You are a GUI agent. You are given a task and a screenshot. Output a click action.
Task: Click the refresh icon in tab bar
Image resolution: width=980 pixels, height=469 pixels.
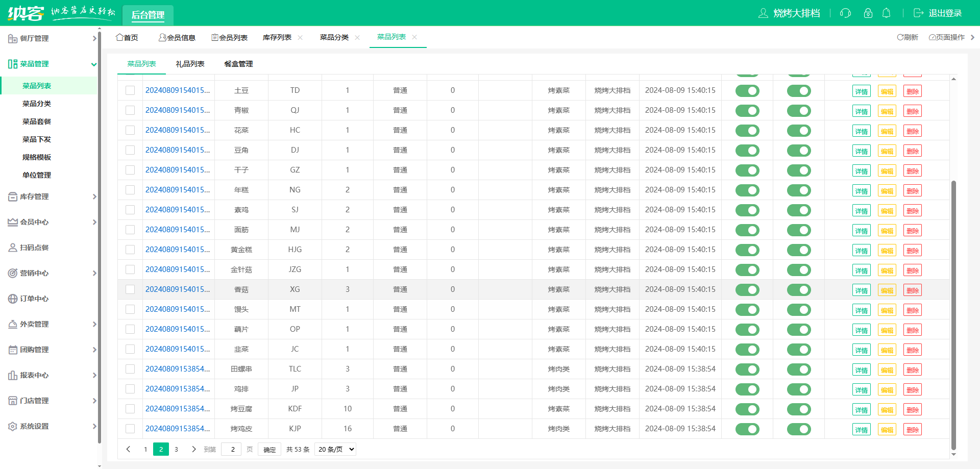(x=900, y=37)
